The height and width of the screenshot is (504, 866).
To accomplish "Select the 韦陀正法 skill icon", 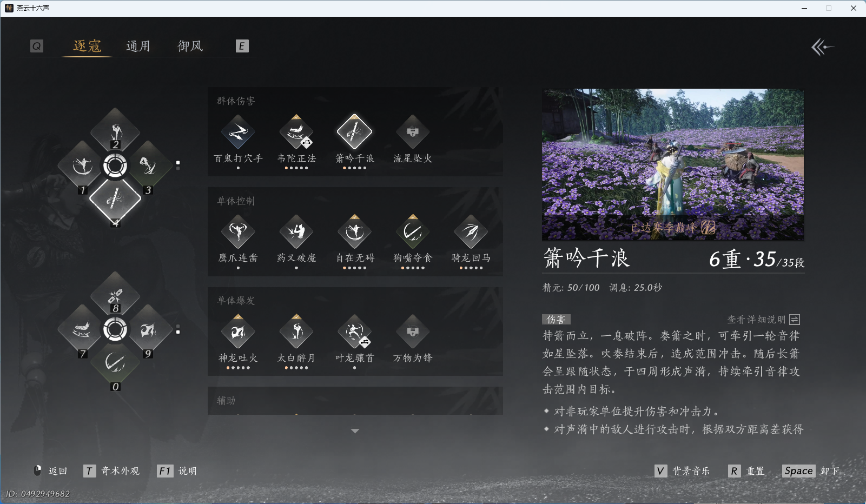I will pos(296,132).
